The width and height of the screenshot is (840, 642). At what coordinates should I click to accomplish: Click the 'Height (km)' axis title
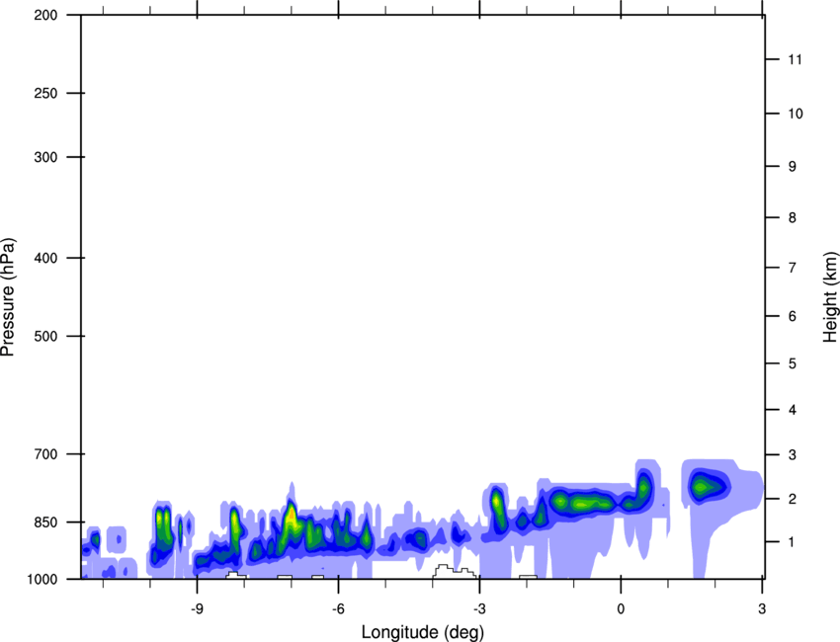pos(830,296)
